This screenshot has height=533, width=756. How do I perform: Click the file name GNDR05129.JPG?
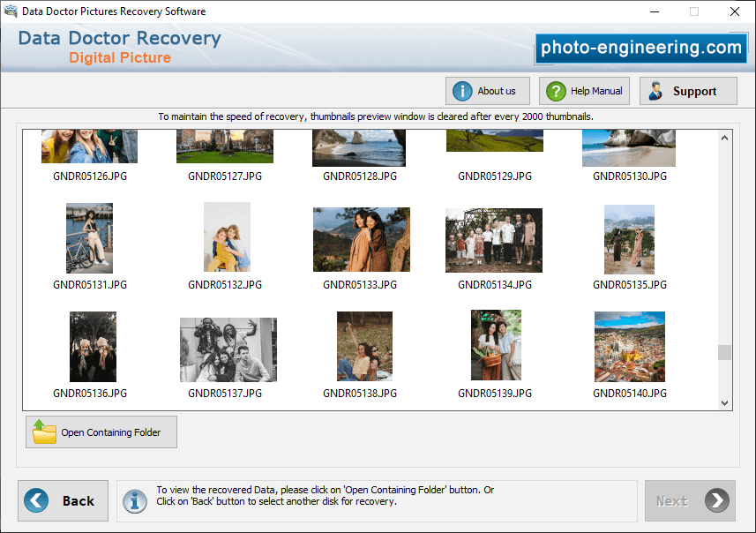pyautogui.click(x=495, y=176)
